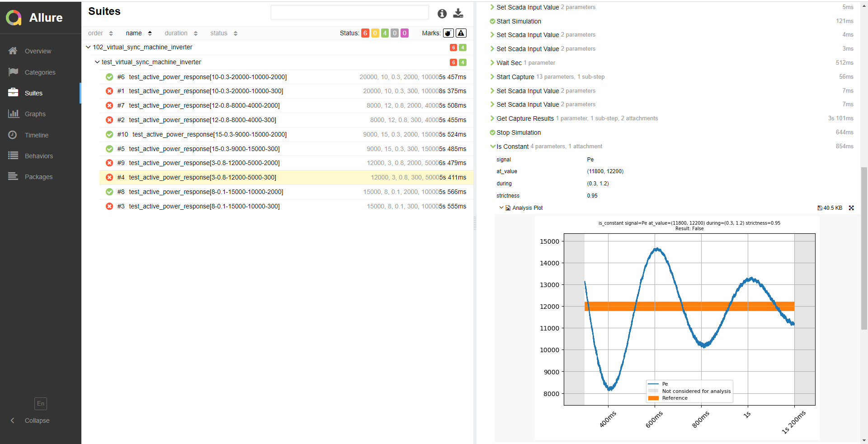Open the Analysis Plot in fullscreen
This screenshot has height=444, width=868.
click(x=851, y=208)
